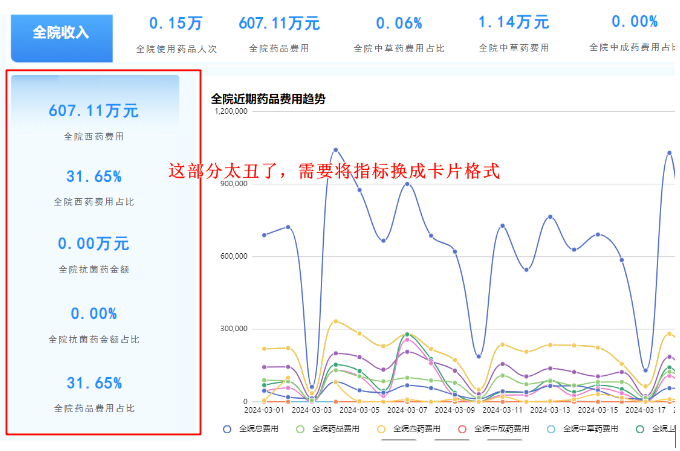Click the blue total-cost data point at 2024-03-13
This screenshot has width=680, height=451.
(x=550, y=216)
